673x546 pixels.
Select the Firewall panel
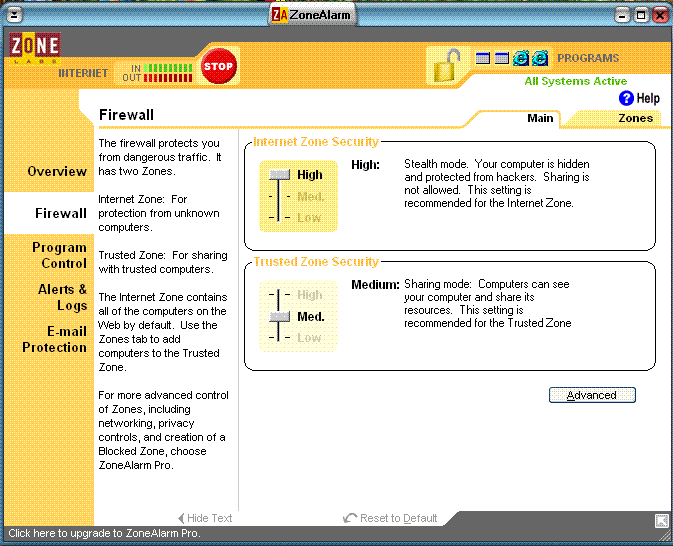point(61,213)
